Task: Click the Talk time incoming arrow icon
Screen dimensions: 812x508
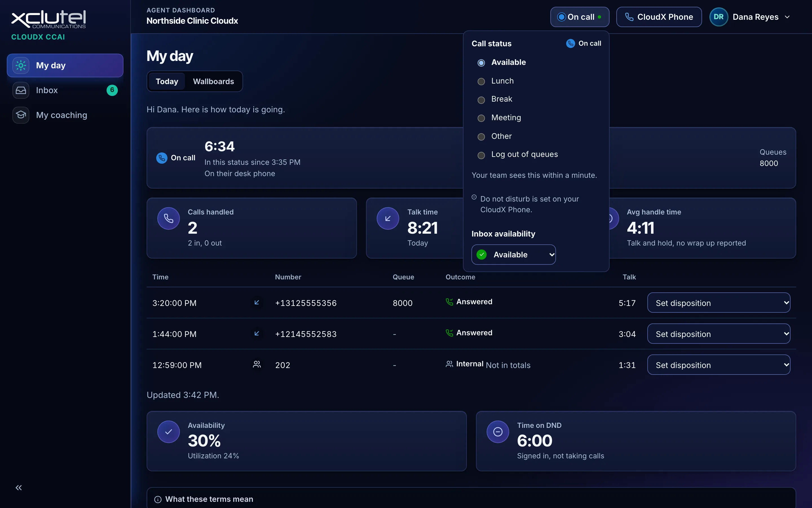Action: (x=388, y=218)
